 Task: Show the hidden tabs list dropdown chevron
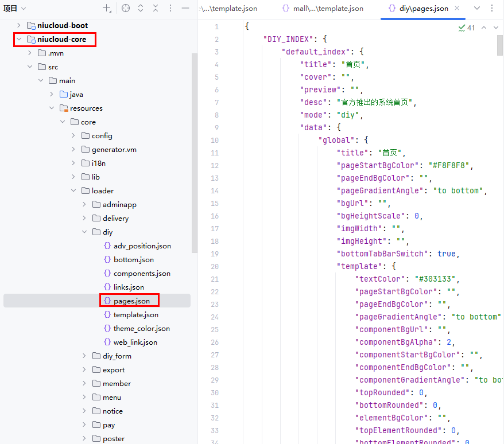click(476, 9)
